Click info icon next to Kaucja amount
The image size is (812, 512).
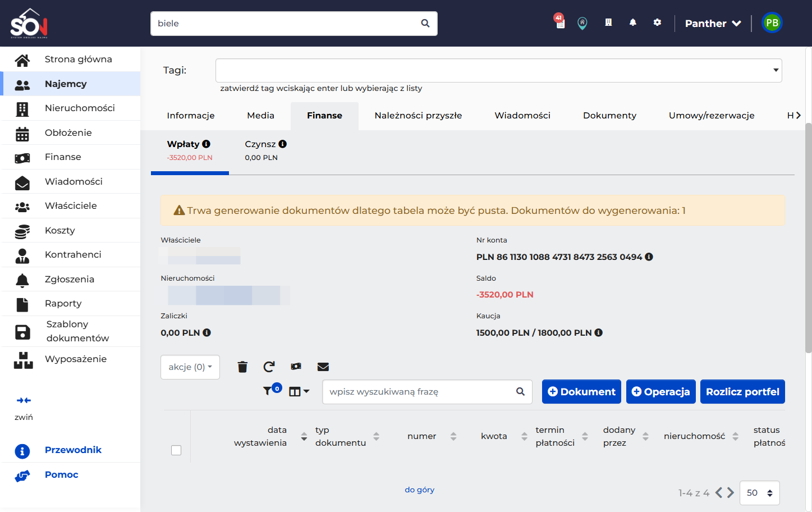coord(599,332)
